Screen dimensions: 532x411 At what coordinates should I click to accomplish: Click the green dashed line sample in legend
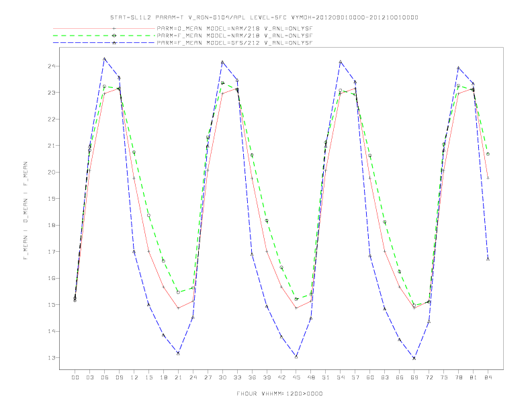(x=104, y=36)
